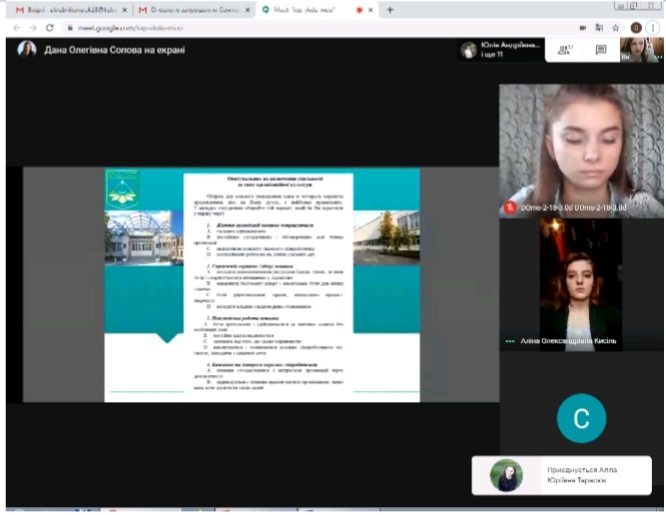
Task: Click the shared presentation slide
Action: pyautogui.click(x=262, y=285)
